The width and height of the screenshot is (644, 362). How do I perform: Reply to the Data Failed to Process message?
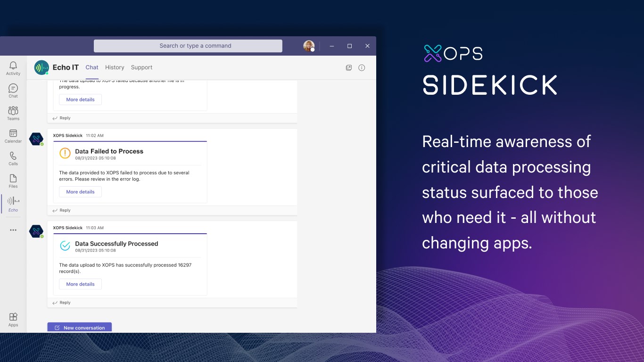click(x=62, y=210)
